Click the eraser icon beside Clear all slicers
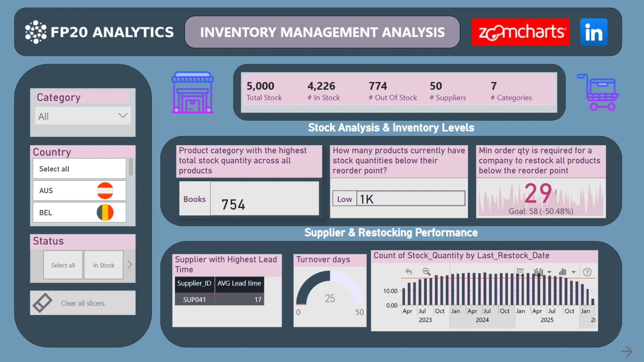 pos(43,303)
